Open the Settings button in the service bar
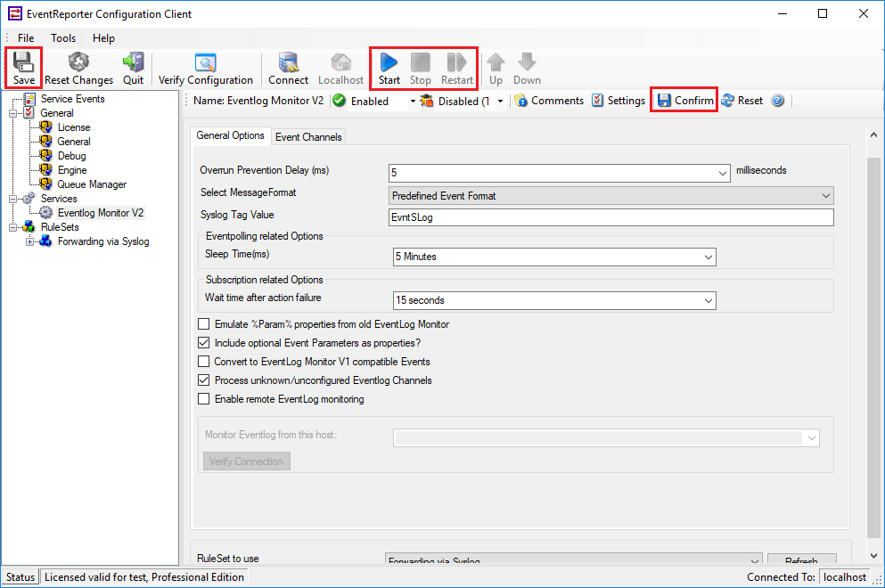 click(618, 101)
